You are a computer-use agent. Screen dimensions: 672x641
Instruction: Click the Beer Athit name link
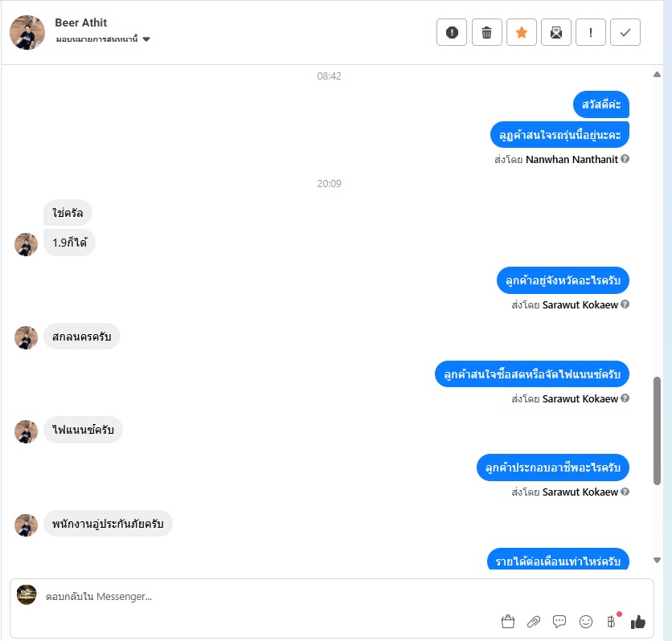pyautogui.click(x=81, y=22)
